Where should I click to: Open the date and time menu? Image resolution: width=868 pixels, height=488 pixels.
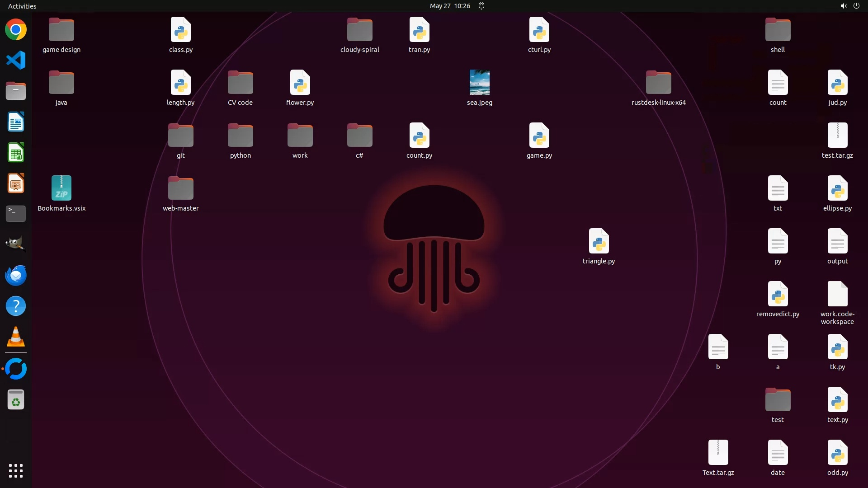(x=450, y=6)
